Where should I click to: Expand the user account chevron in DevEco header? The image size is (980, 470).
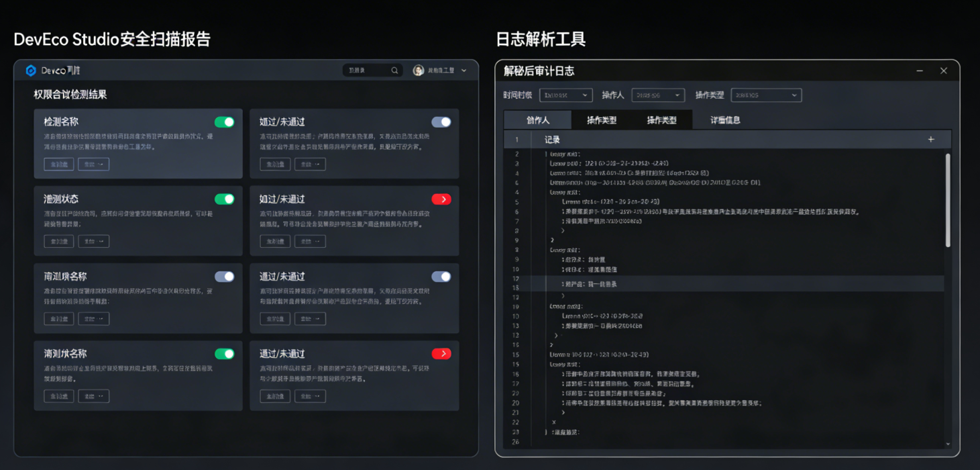[x=464, y=70]
